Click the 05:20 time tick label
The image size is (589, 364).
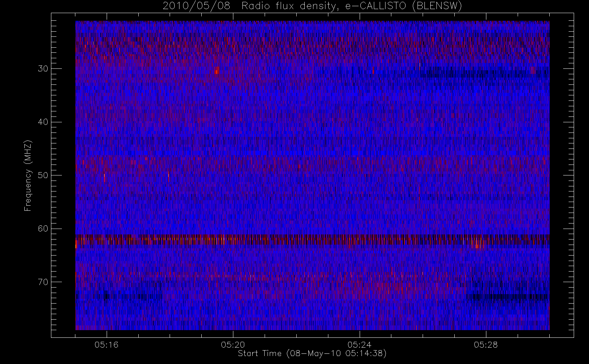[233, 345]
